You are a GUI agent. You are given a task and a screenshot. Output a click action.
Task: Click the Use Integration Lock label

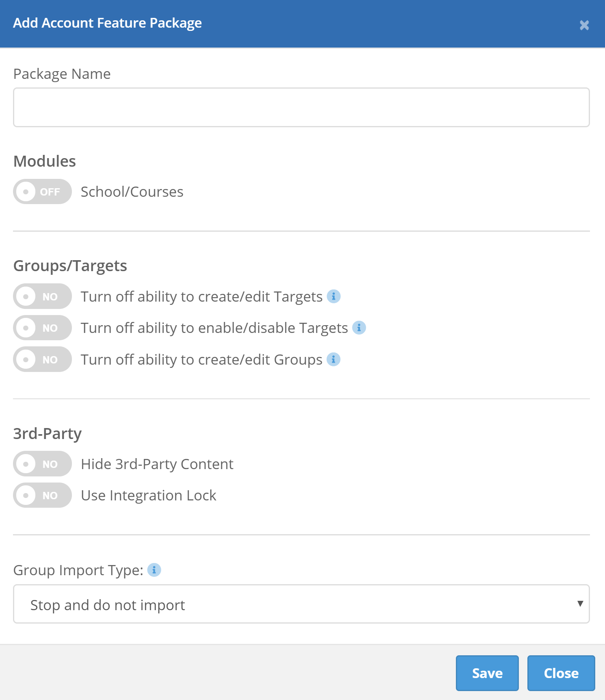tap(149, 496)
